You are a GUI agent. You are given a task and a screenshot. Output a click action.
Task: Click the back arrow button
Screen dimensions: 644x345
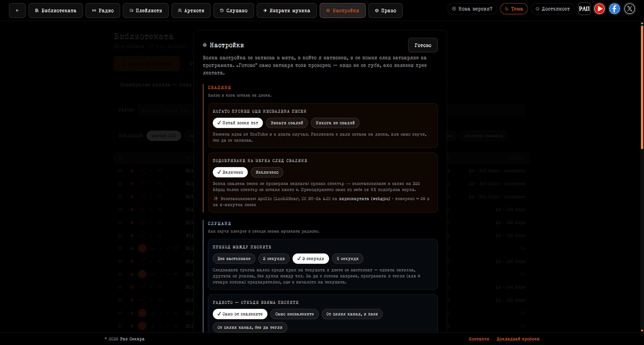(x=17, y=10)
